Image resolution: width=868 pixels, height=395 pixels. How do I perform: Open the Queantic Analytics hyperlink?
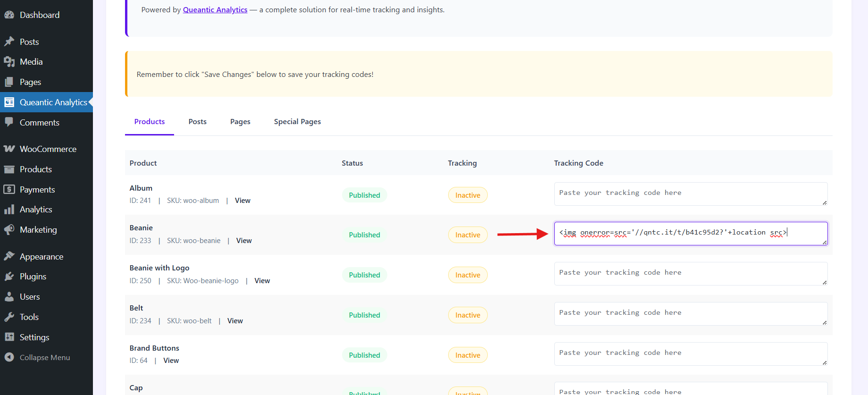pos(215,10)
